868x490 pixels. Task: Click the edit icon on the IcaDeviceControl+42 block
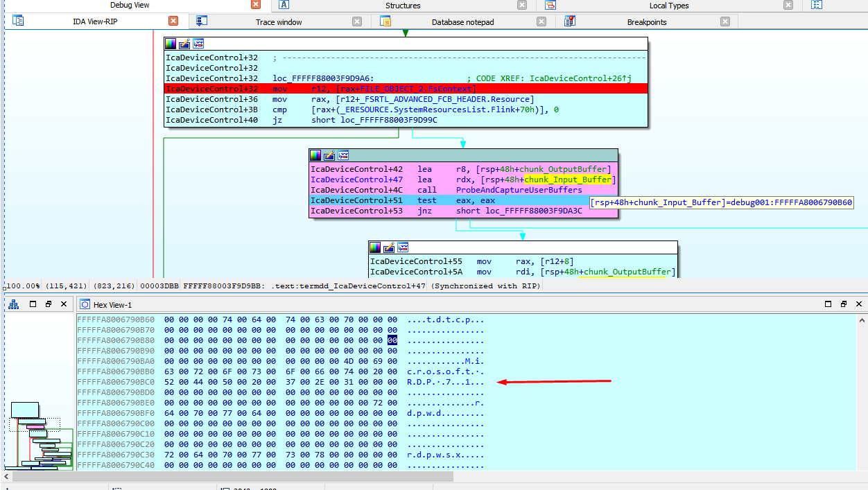[329, 155]
